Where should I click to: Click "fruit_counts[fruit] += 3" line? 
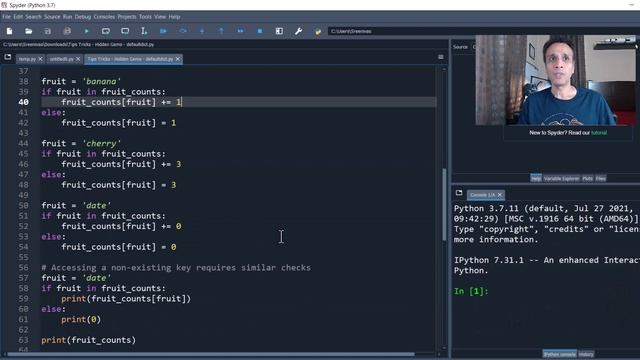(x=121, y=164)
